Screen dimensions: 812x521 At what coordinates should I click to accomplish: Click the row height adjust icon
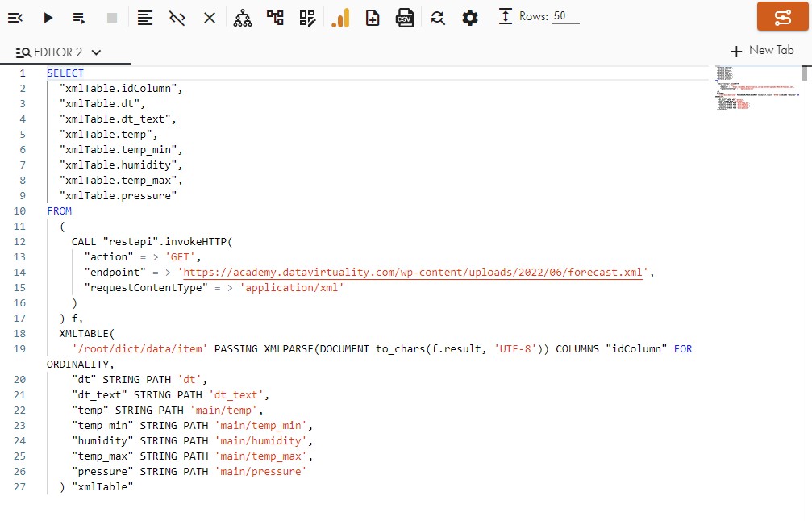tap(506, 17)
